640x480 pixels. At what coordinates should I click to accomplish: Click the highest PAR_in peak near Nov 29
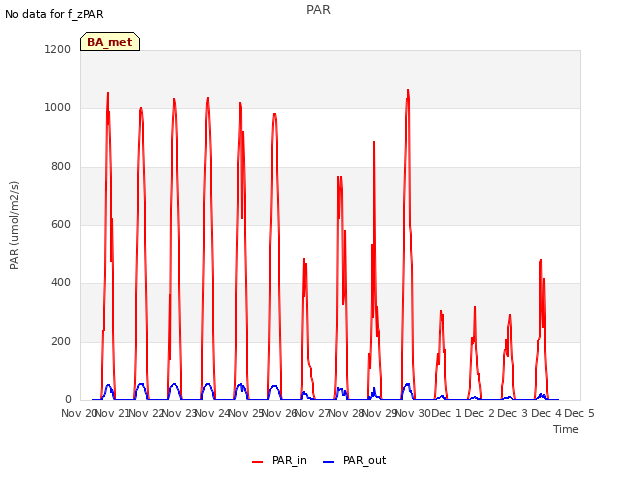pyautogui.click(x=408, y=90)
